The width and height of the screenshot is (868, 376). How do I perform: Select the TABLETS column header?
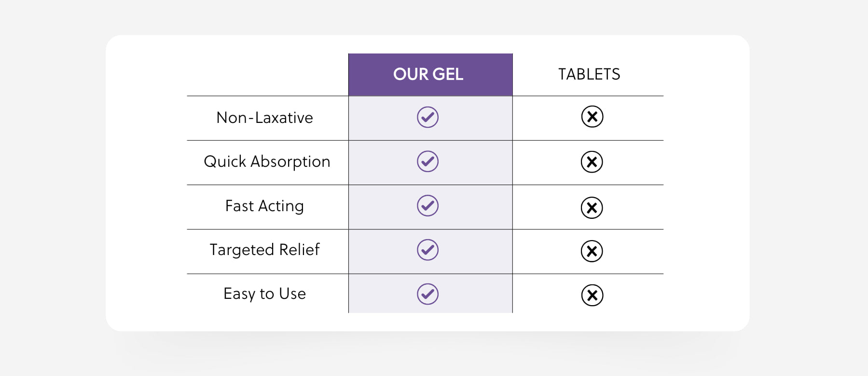pyautogui.click(x=589, y=74)
